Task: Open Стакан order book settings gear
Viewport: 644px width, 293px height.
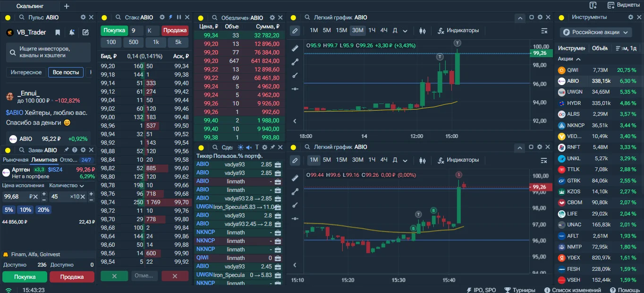Action: [x=162, y=17]
